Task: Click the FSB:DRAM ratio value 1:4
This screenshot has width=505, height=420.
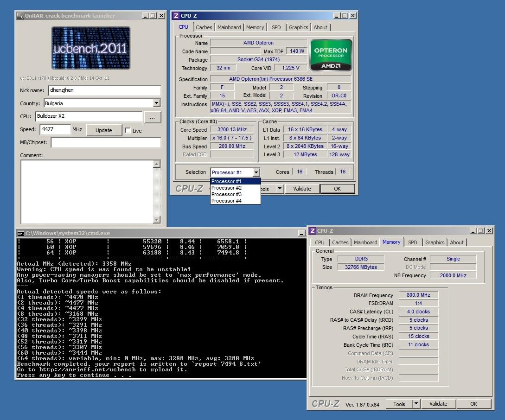Action: 418,303
